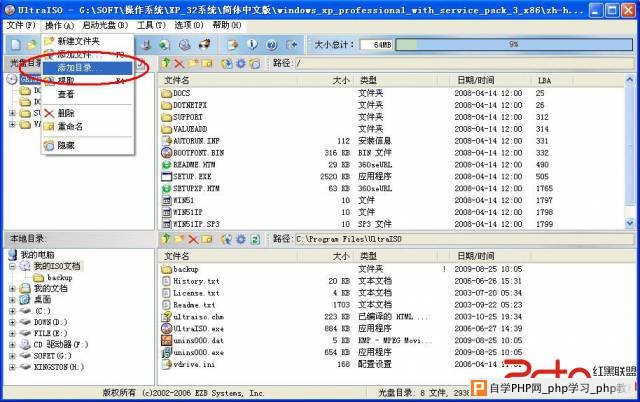Click the rename icon in the local pane toolbar

pos(207,239)
